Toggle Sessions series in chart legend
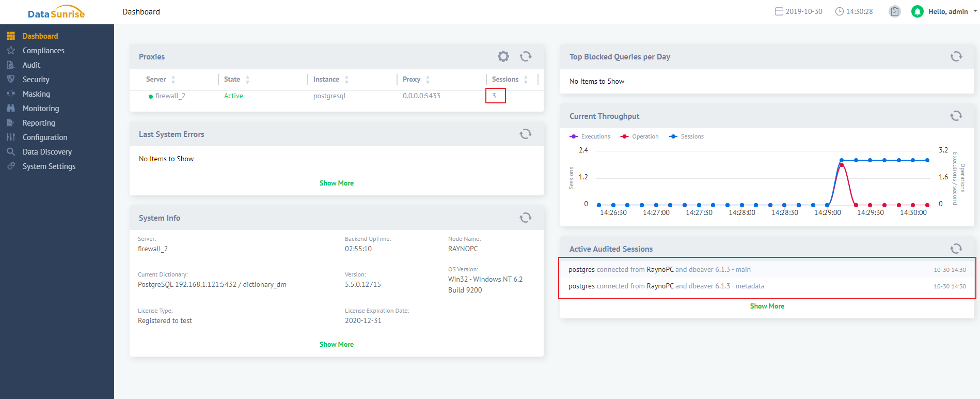980x399 pixels. [687, 136]
